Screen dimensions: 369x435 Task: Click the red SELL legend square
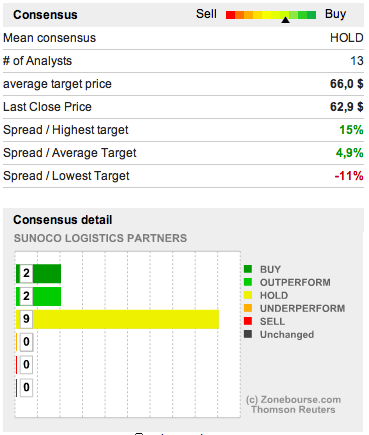point(248,321)
